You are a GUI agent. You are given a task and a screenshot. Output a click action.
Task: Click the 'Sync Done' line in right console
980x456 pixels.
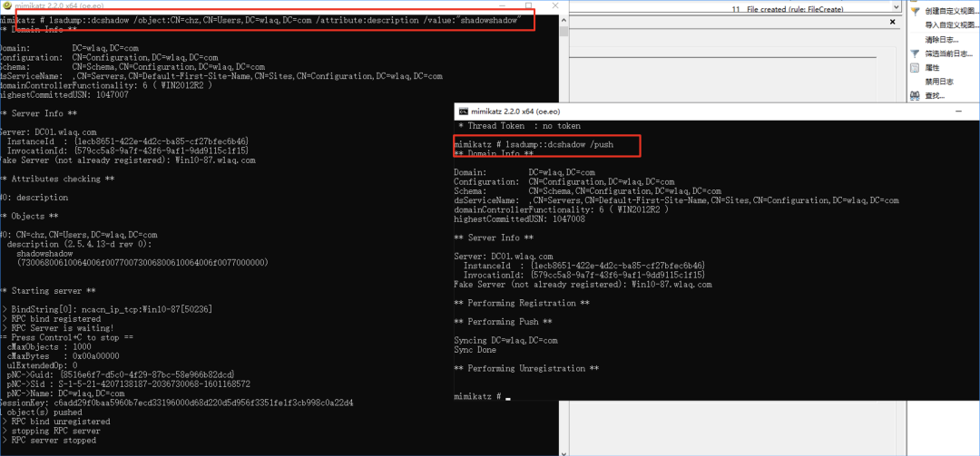click(475, 350)
